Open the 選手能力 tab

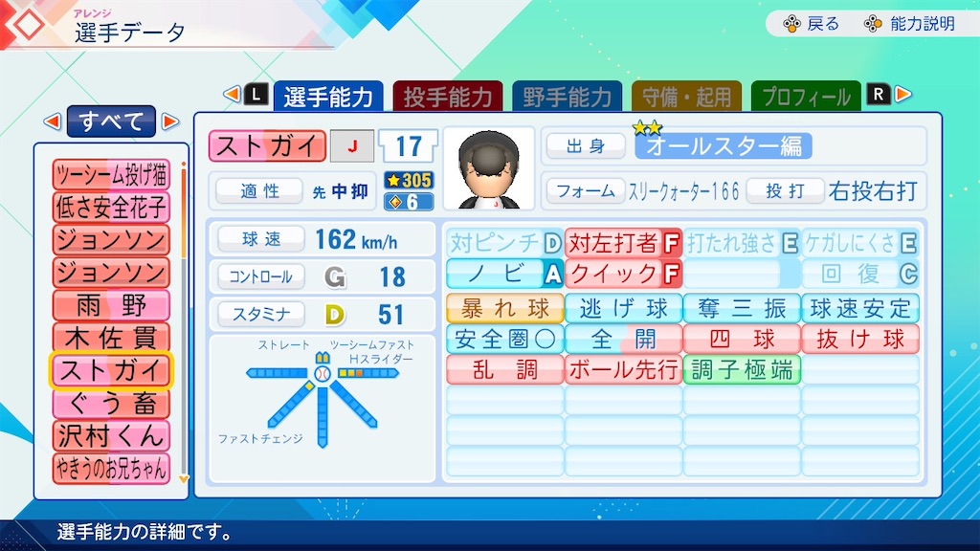(x=329, y=97)
